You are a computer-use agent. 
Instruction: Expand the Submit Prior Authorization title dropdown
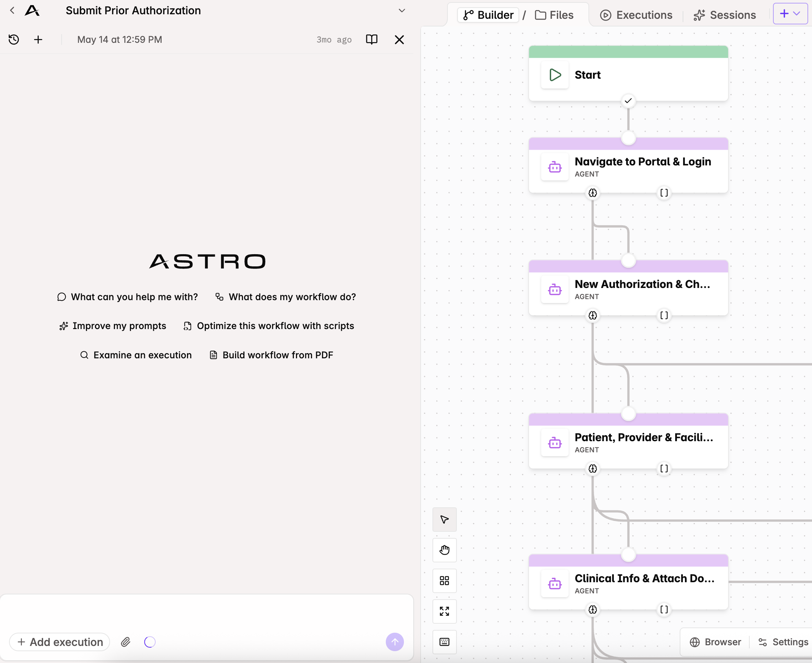point(402,11)
